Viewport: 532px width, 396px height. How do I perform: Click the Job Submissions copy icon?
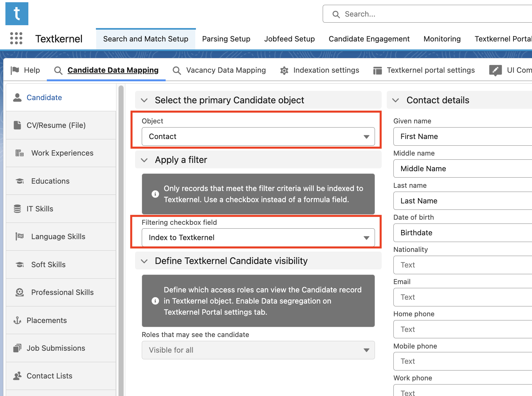coord(17,348)
